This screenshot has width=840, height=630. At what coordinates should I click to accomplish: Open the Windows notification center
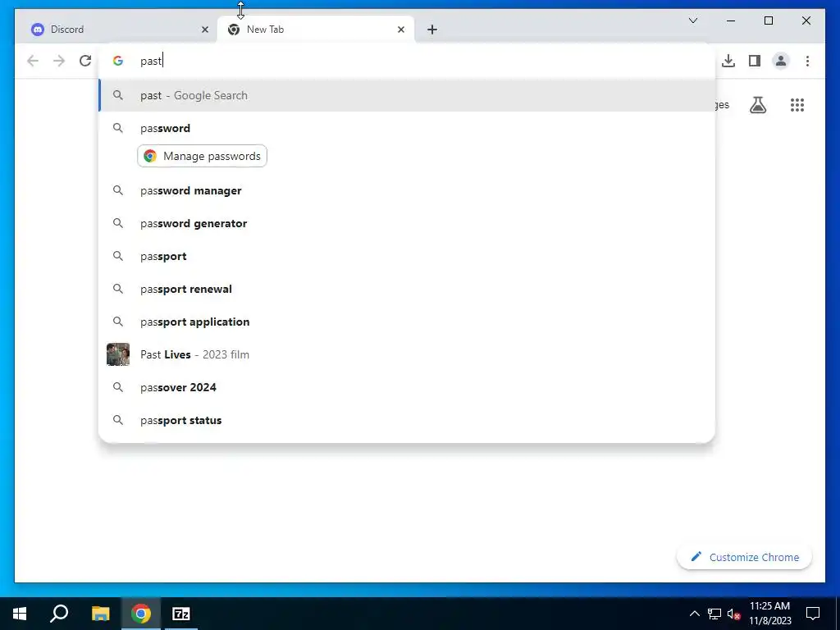point(813,614)
